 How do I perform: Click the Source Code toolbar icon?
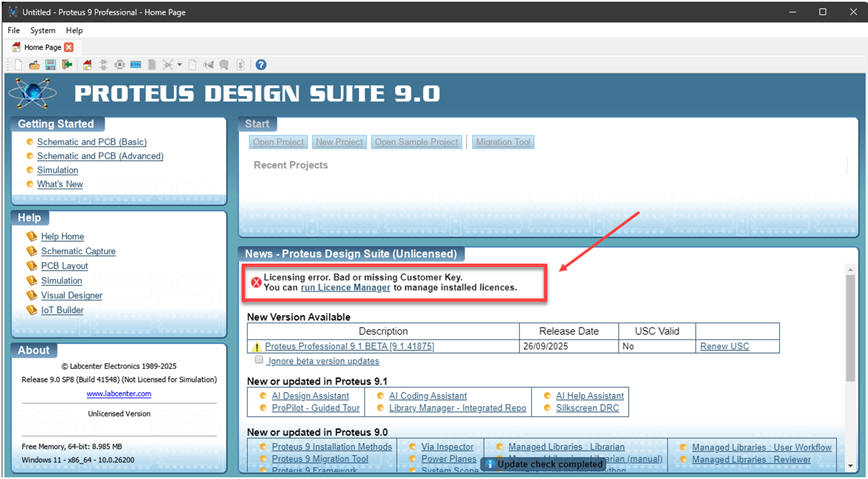(208, 65)
